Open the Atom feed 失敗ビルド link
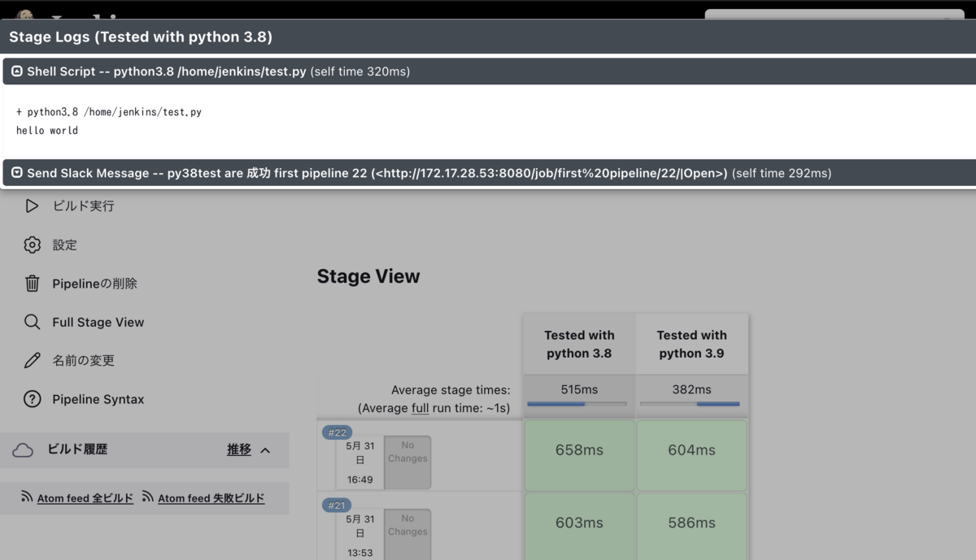This screenshot has width=976, height=560. click(x=211, y=498)
